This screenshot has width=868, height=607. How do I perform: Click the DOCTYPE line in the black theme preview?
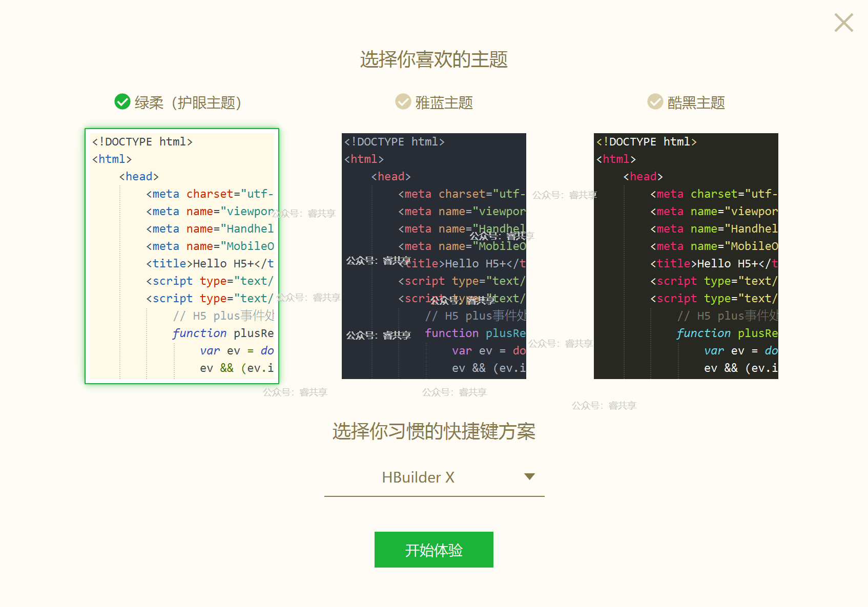coord(647,142)
